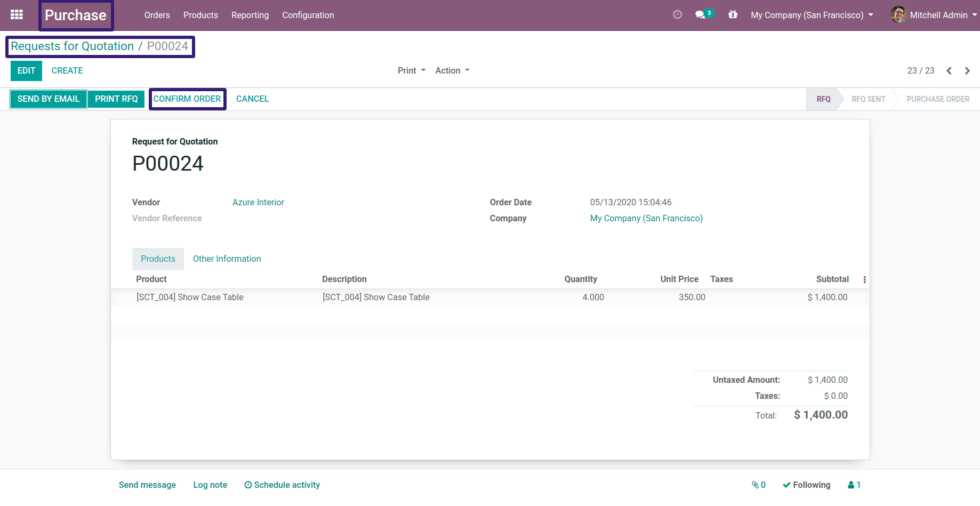
Task: Click the followers person icon count
Action: [854, 485]
